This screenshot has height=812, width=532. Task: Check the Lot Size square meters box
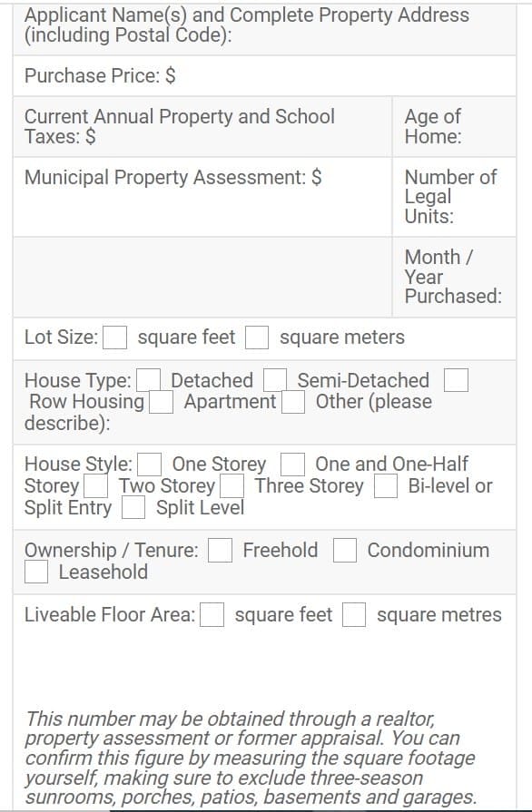pyautogui.click(x=257, y=338)
